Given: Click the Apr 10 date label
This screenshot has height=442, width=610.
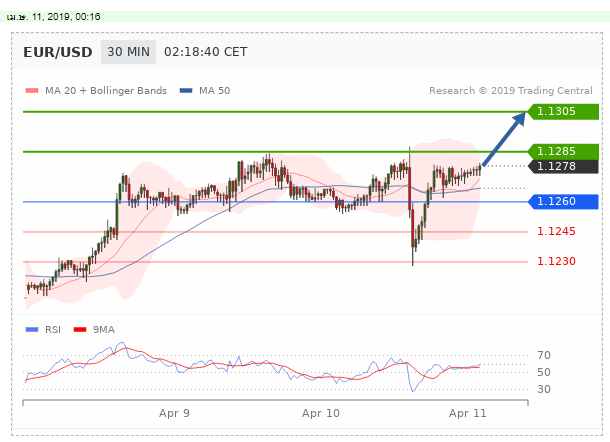Looking at the screenshot, I should point(321,413).
